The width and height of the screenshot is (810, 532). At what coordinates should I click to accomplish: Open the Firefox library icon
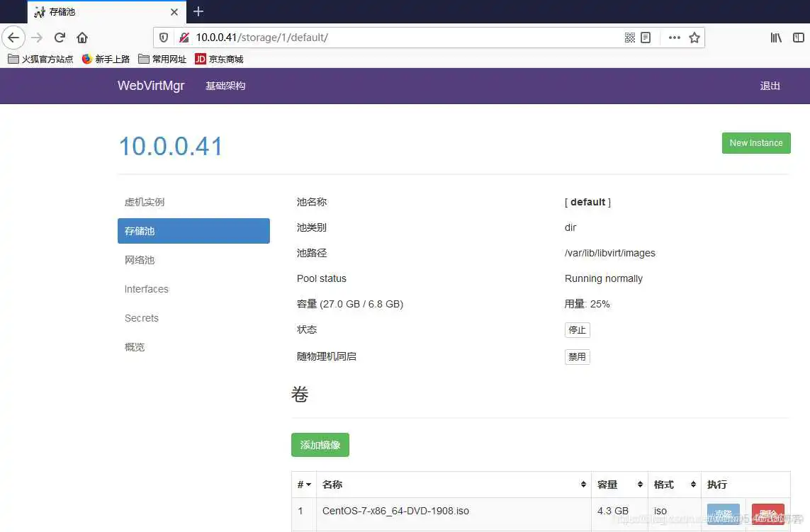(775, 38)
